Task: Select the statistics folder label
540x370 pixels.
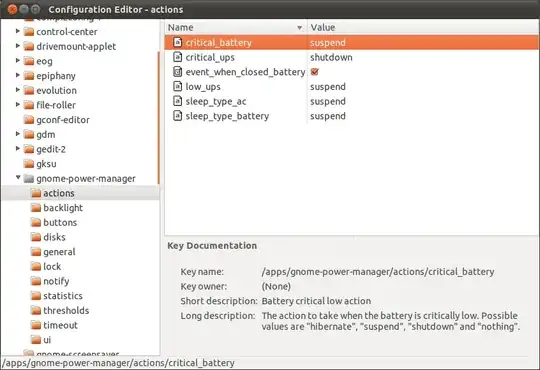Action: click(x=63, y=296)
